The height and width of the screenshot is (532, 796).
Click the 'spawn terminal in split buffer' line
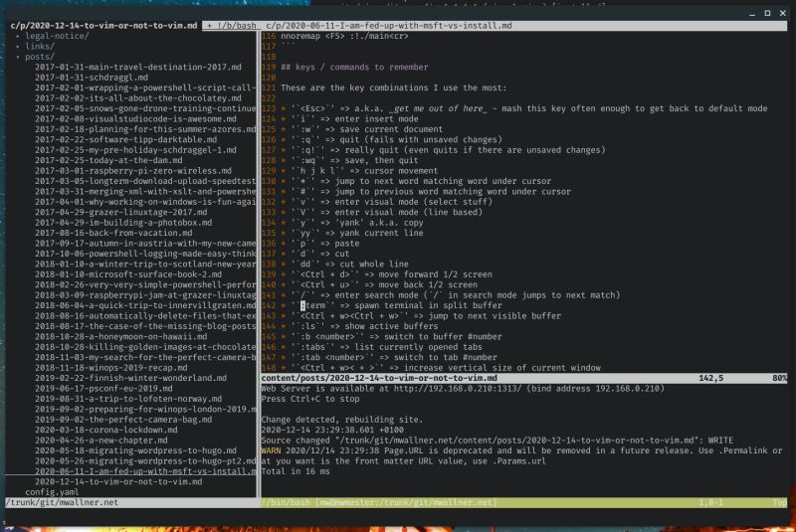(x=391, y=305)
